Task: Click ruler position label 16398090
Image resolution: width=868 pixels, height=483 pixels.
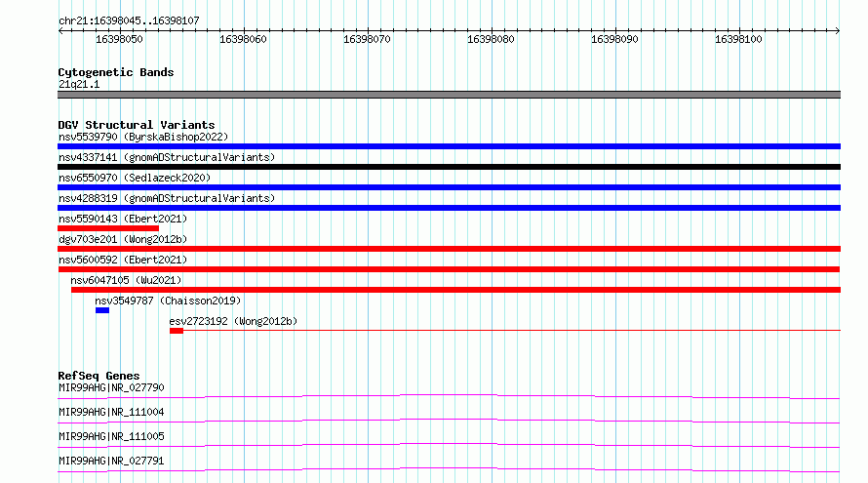Action: (614, 39)
